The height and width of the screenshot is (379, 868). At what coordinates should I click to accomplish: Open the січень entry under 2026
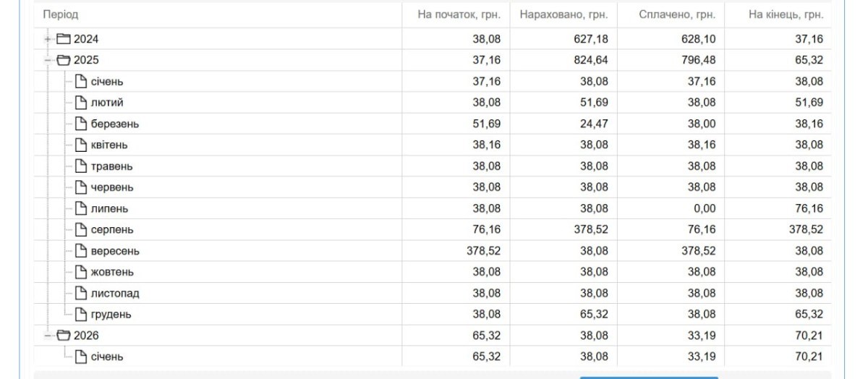(107, 357)
